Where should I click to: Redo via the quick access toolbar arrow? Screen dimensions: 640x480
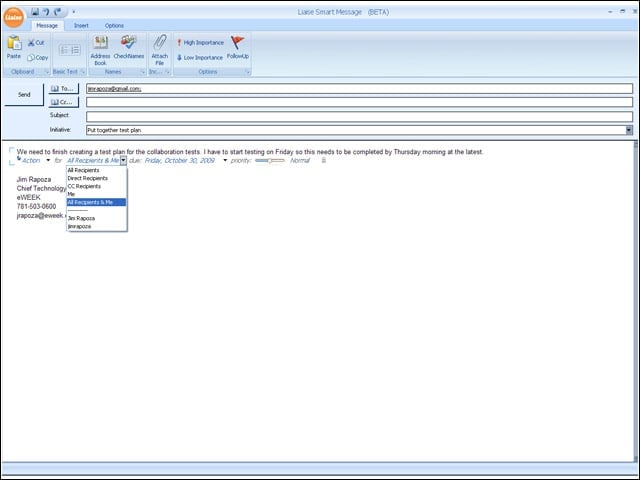58,11
